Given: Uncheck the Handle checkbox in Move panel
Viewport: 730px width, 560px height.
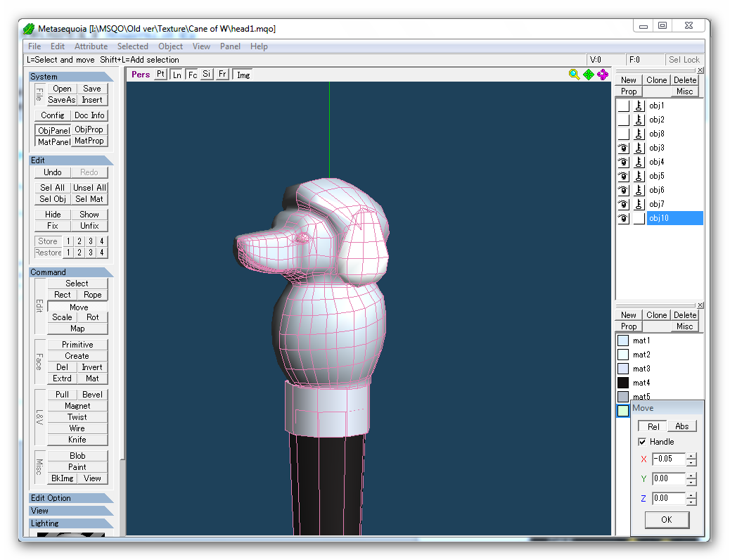Looking at the screenshot, I should [x=642, y=442].
